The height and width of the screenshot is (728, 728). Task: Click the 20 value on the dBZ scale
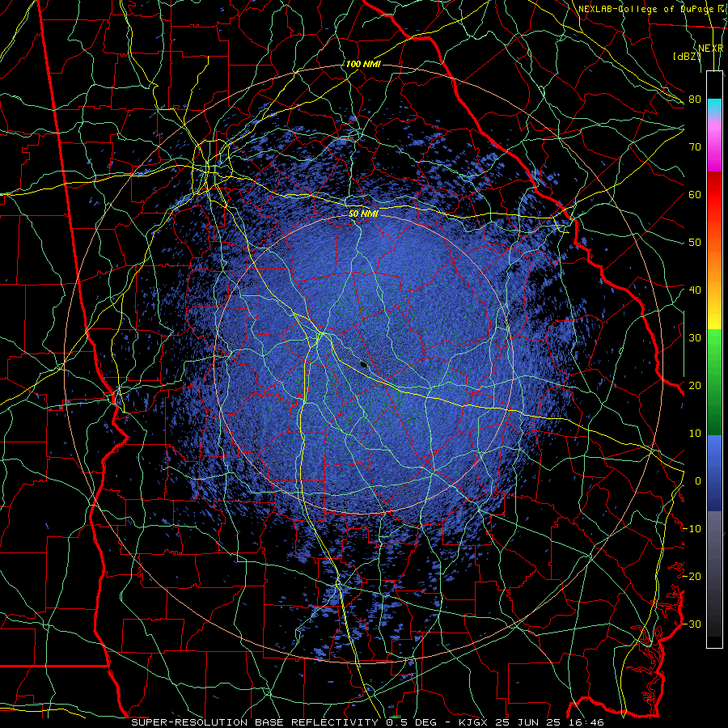pos(695,385)
